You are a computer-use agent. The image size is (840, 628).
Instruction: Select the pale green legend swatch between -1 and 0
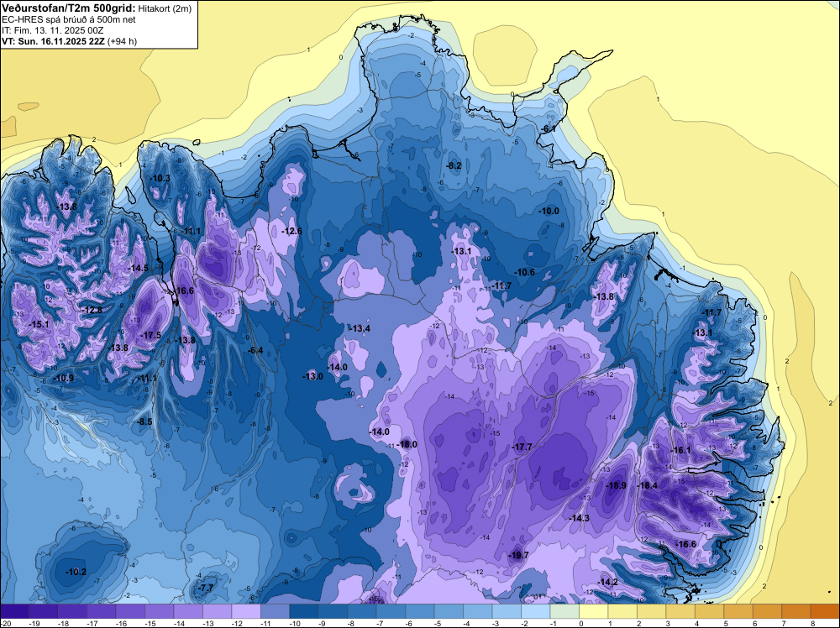point(564,611)
